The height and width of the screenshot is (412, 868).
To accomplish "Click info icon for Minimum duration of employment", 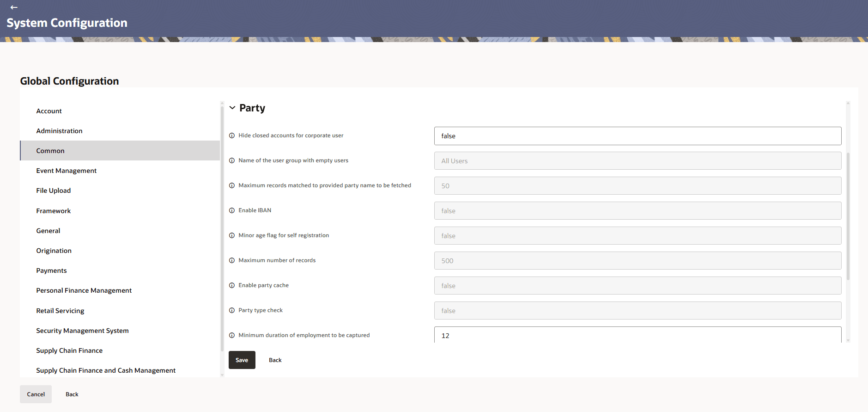I will [x=232, y=335].
